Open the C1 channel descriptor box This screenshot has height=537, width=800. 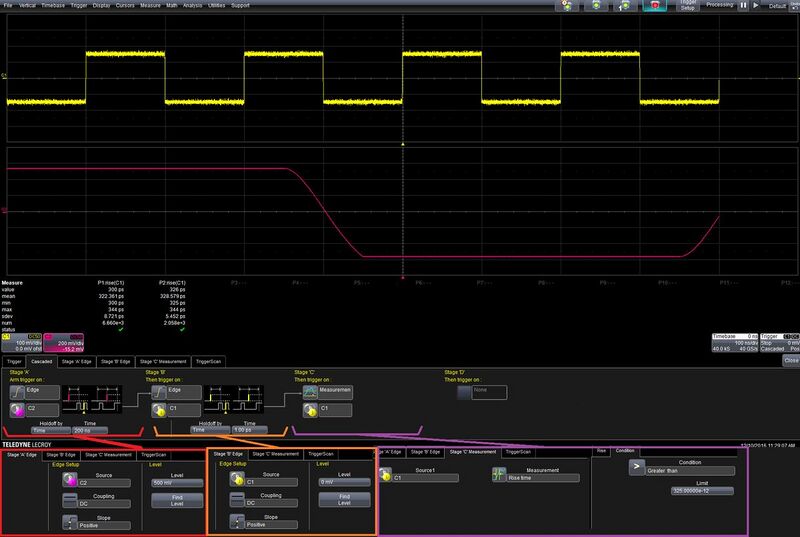22,343
